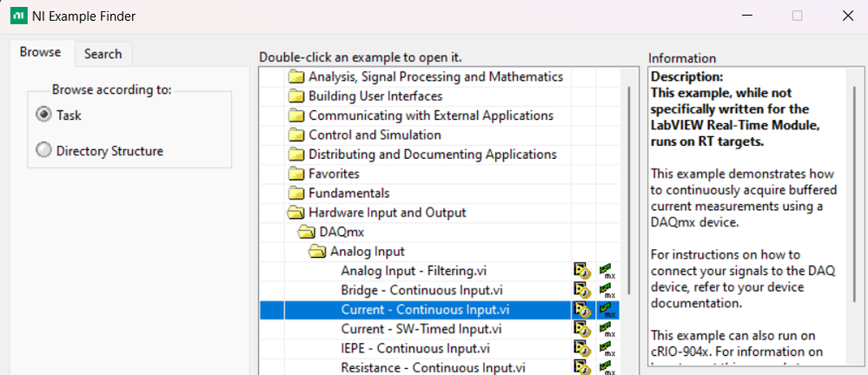Select Current - SW-Timed Input.vi

click(x=421, y=329)
